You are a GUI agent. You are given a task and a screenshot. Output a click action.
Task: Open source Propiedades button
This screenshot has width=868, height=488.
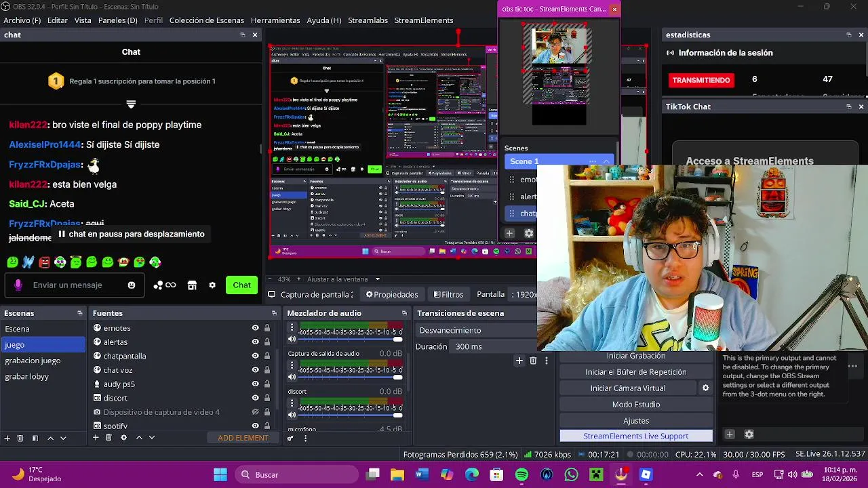(x=392, y=294)
